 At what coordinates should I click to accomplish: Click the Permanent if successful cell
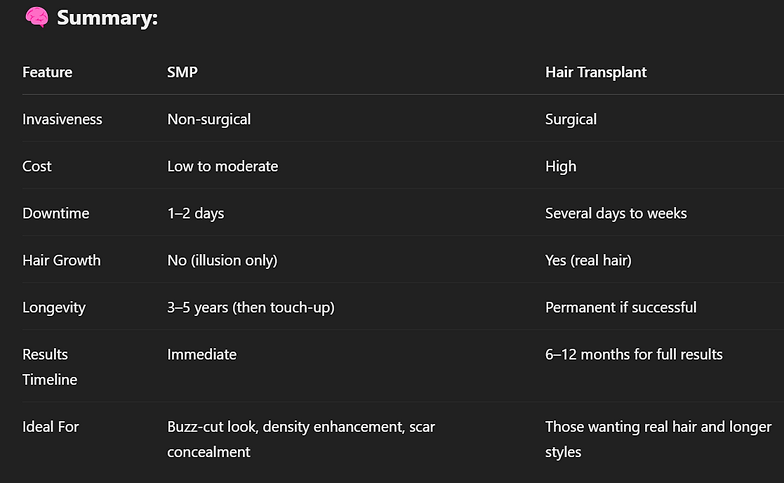(620, 307)
